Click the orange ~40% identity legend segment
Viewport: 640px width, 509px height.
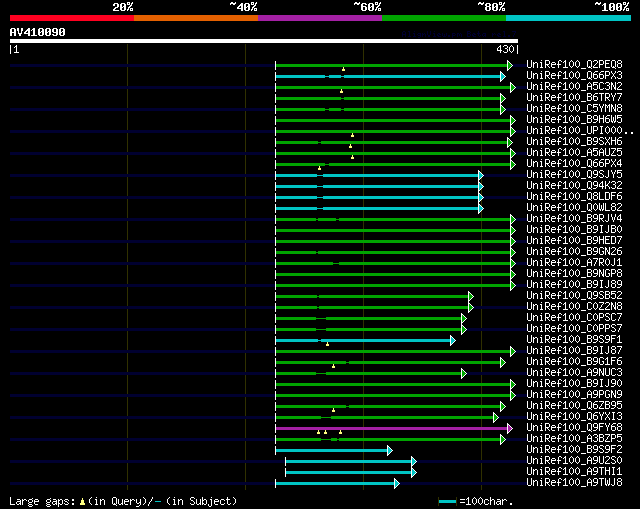pos(196,18)
